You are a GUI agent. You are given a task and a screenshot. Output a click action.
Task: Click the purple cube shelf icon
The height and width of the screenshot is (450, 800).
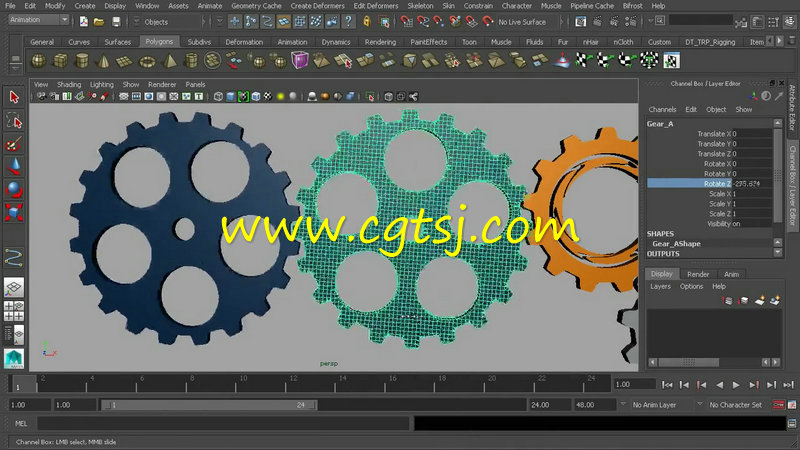(x=299, y=61)
